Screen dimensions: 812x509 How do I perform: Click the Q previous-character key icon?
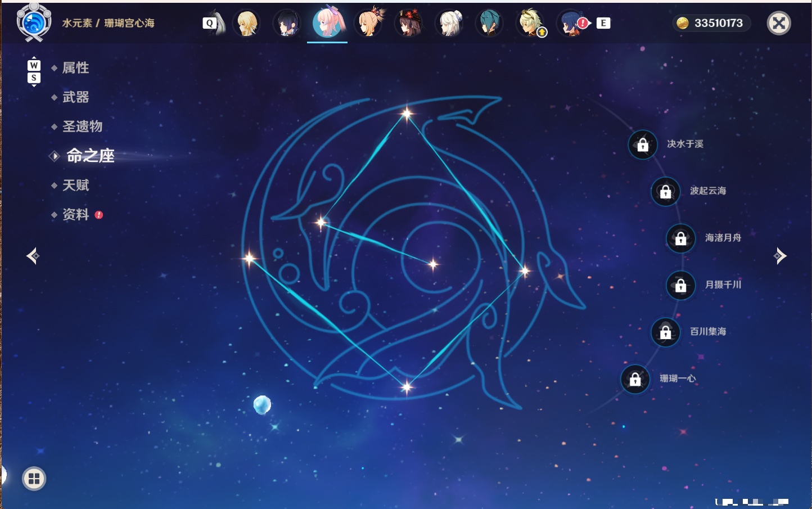click(x=210, y=23)
